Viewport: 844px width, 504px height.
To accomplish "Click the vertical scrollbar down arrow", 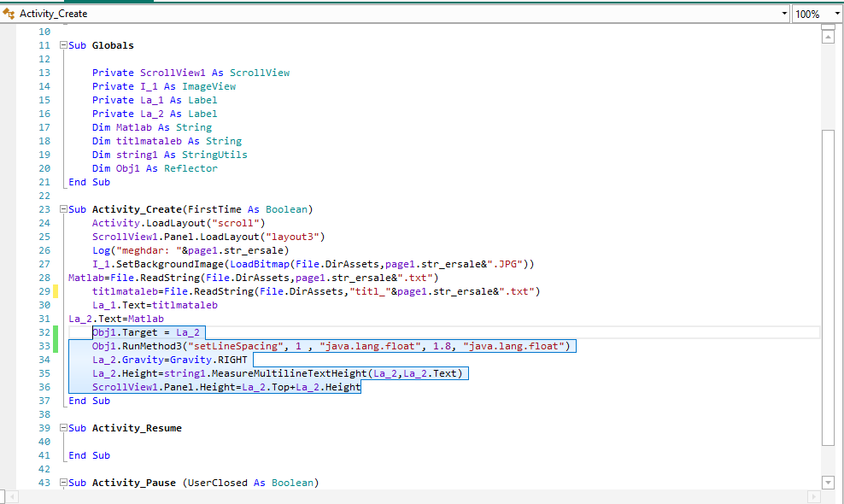I will coord(827,483).
